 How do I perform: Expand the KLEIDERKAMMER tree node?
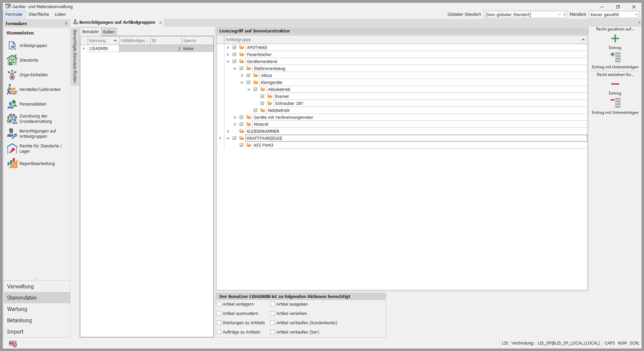click(x=228, y=131)
